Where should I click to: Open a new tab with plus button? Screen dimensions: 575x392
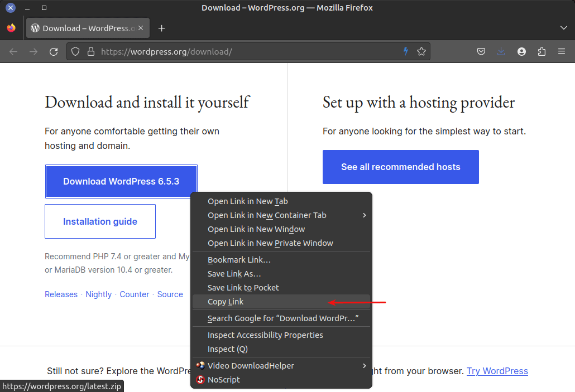pos(161,28)
